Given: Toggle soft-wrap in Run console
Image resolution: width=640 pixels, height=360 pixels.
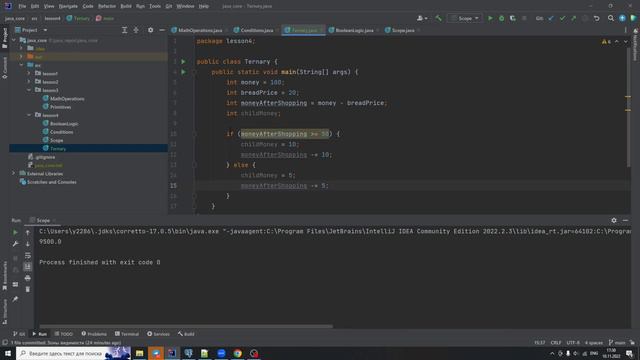Looking at the screenshot, I should (x=28, y=255).
